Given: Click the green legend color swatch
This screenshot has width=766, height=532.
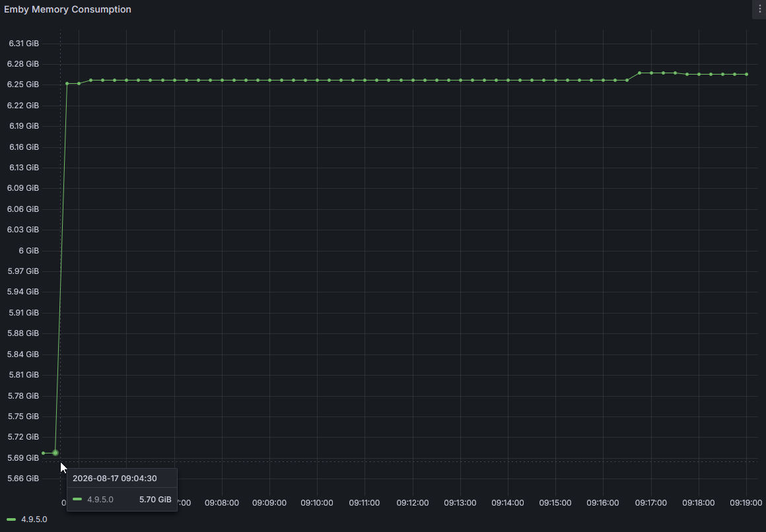Looking at the screenshot, I should pos(11,519).
